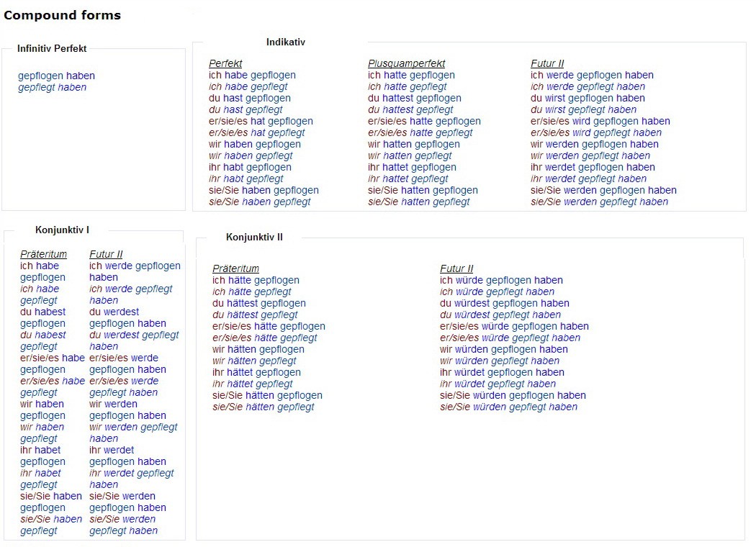Image resolution: width=756 pixels, height=547 pixels.
Task: Click 'gepflegt haben' under Infinitiv Perfekt
Action: [x=52, y=87]
